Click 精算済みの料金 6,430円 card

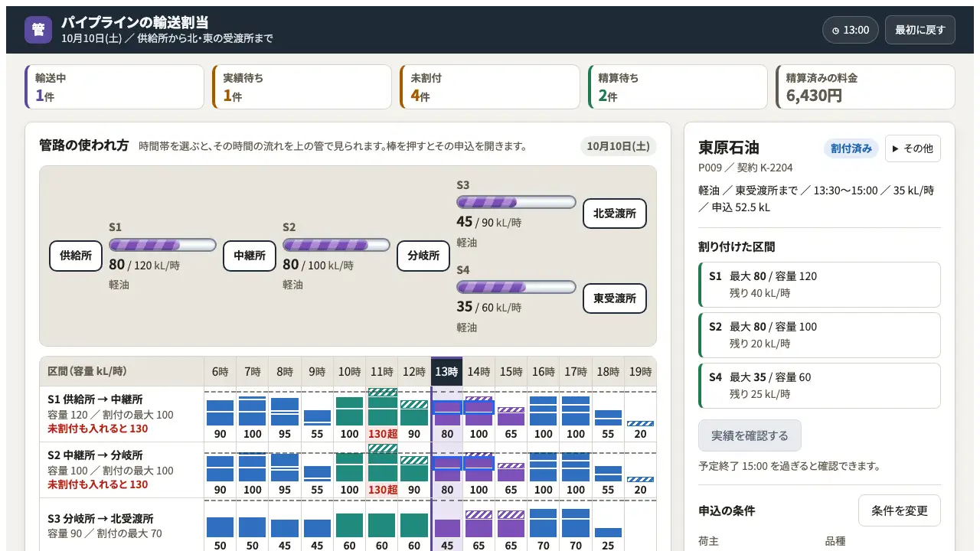pos(865,87)
